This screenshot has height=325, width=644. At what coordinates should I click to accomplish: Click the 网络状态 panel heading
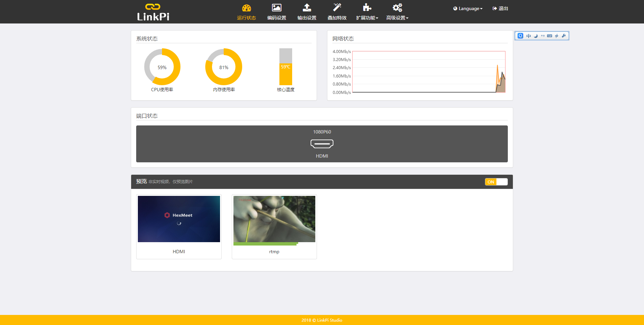click(x=343, y=39)
